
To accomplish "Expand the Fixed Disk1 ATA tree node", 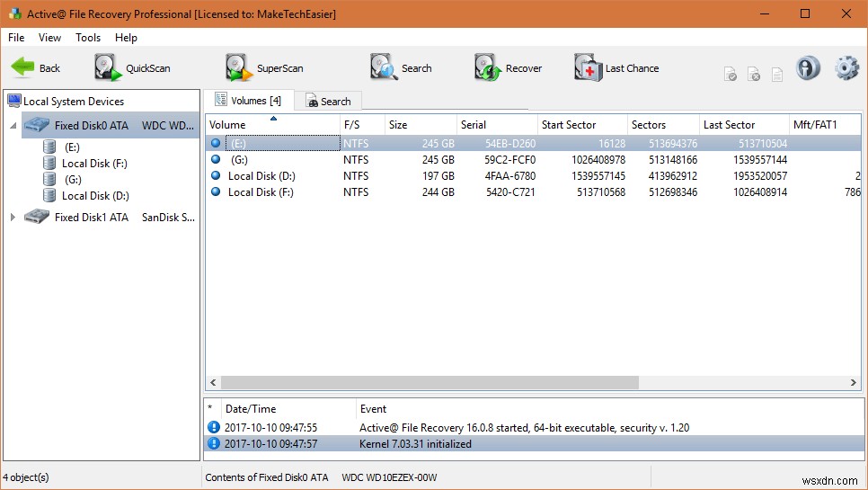I will pos(13,217).
